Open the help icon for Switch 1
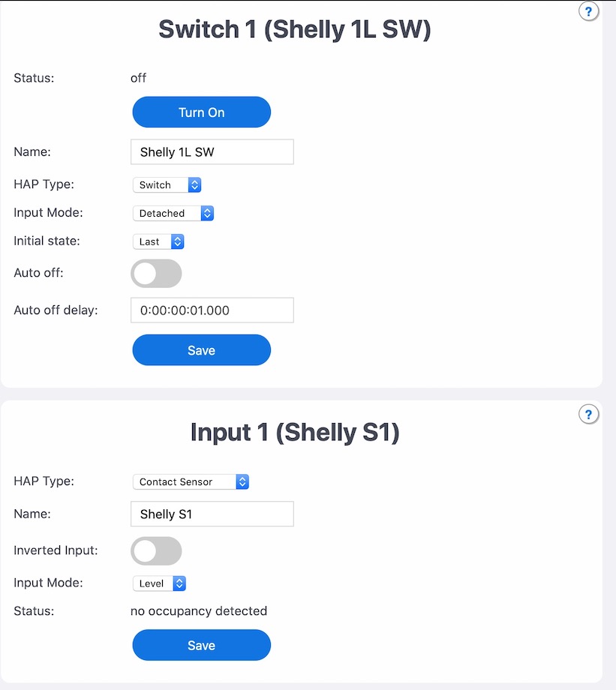The width and height of the screenshot is (616, 690). (x=588, y=11)
